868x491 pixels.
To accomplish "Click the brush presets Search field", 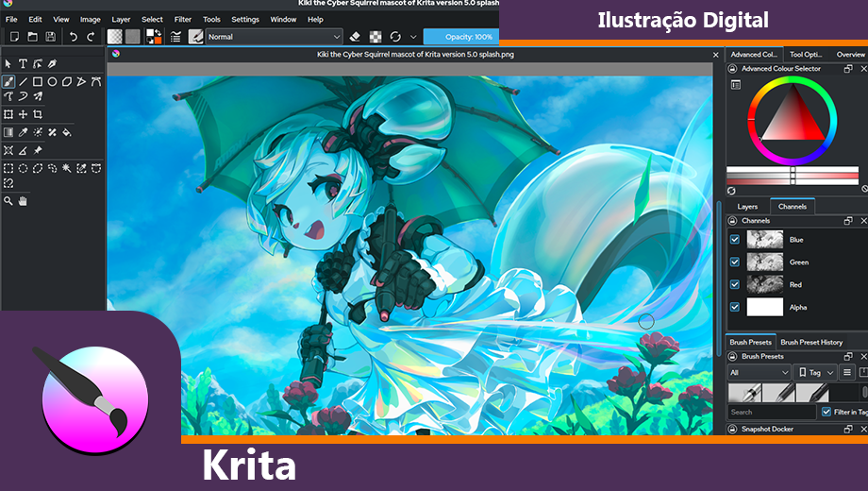I will tap(772, 412).
